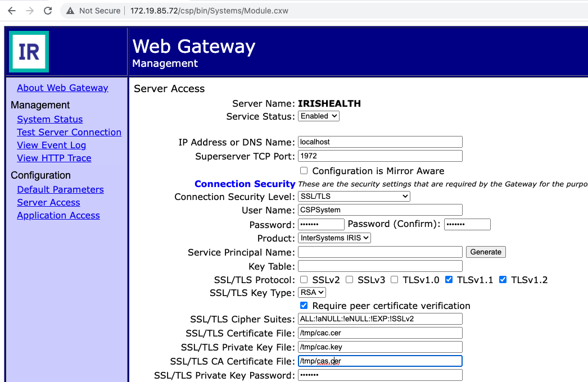Navigate to Application Access configuration
This screenshot has width=588, height=382.
(58, 215)
